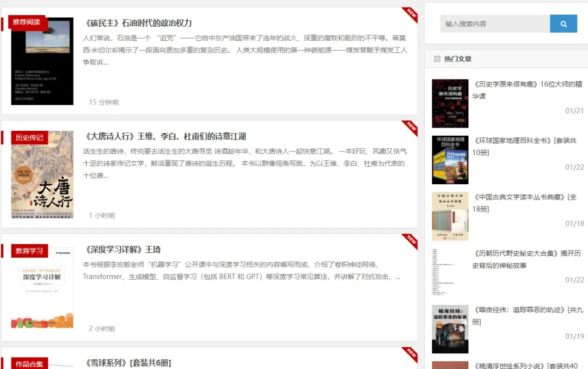
Task: Open hot article 《晚清浮世绘系列小说》
Action: tap(526, 366)
